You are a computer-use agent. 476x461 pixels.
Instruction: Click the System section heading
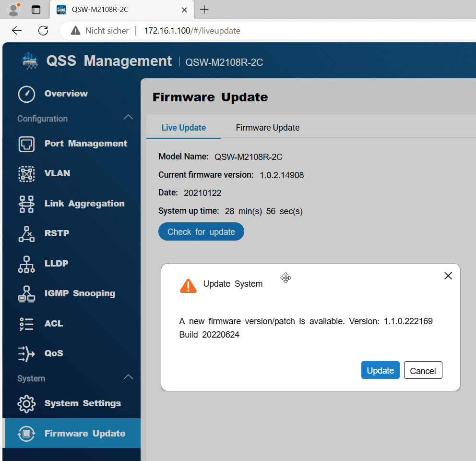click(x=31, y=379)
